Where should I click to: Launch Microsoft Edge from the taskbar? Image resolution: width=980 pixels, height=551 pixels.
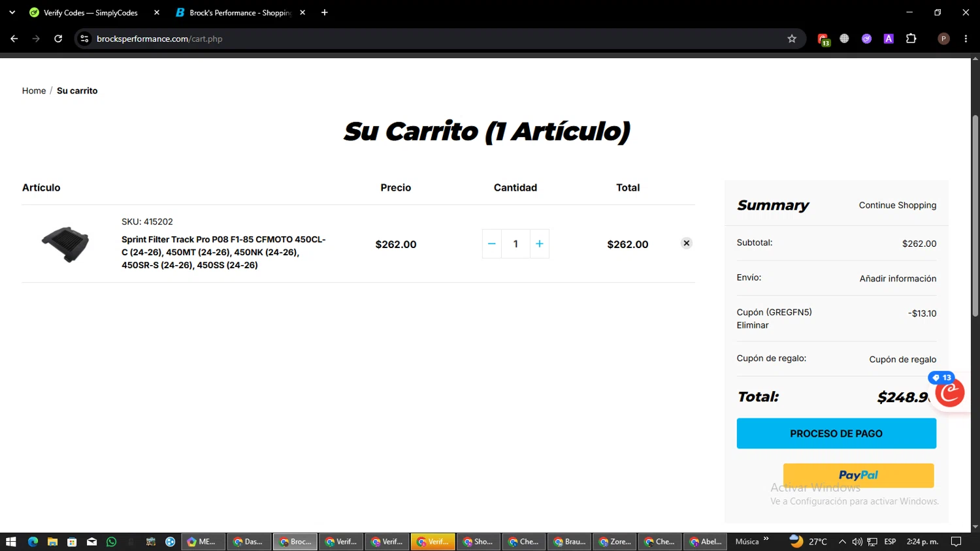(33, 542)
